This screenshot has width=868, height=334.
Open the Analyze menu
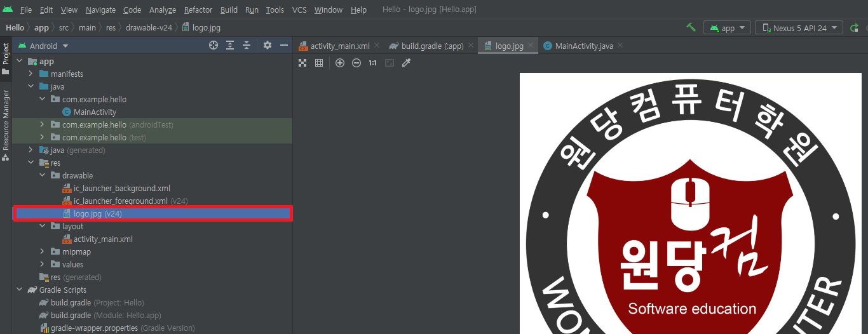(x=163, y=10)
